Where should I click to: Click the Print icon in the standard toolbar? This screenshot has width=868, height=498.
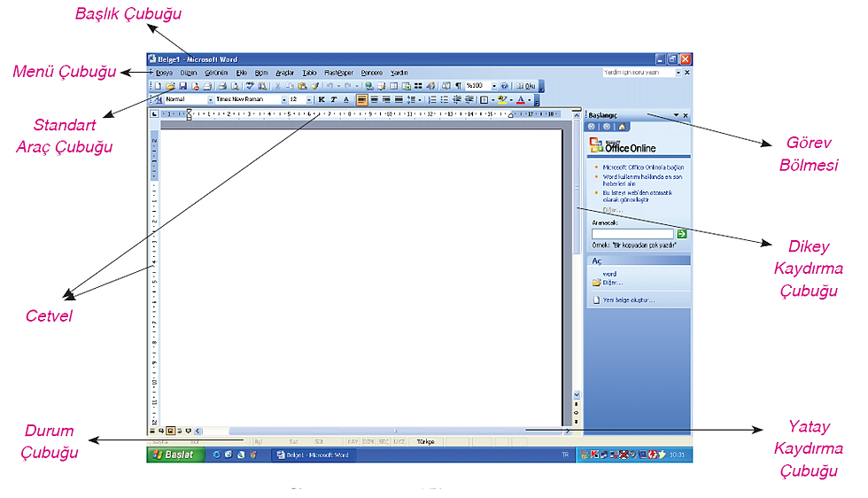pos(222,86)
